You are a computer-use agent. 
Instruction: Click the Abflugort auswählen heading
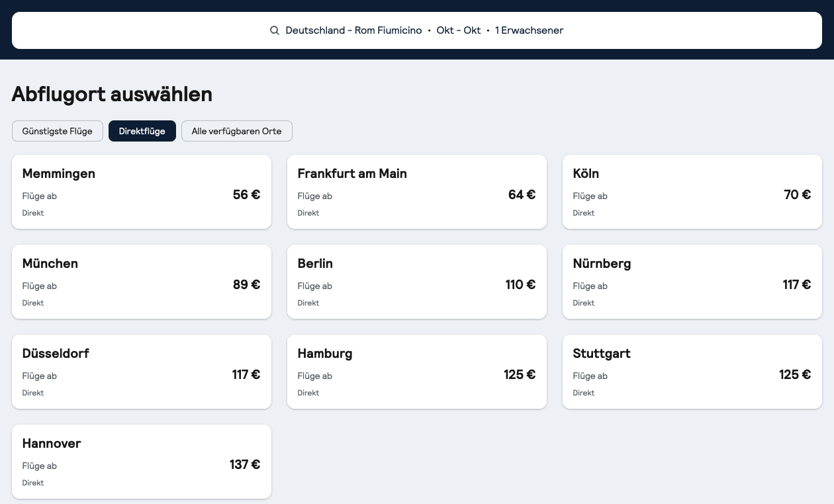tap(112, 94)
